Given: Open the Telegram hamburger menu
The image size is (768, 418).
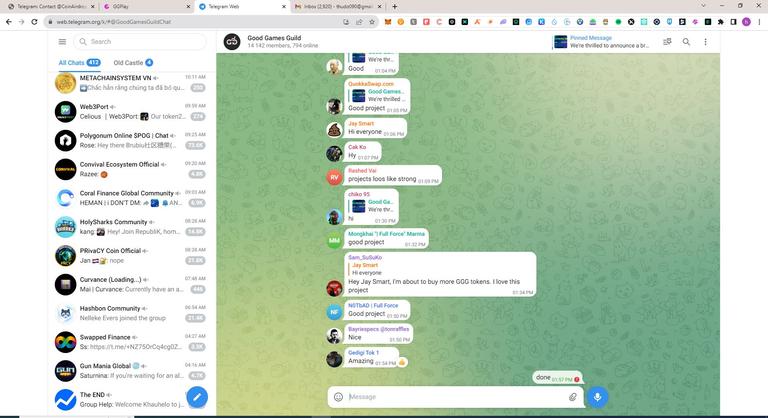Looking at the screenshot, I should (62, 42).
